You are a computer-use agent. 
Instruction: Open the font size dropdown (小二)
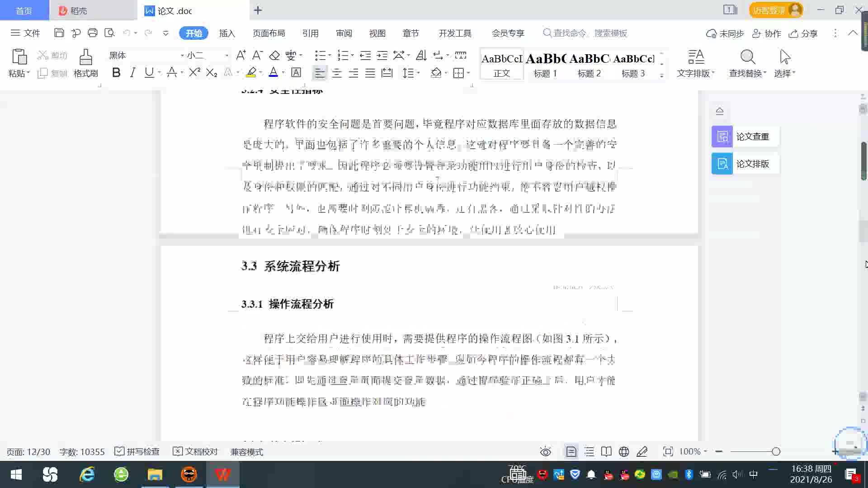(226, 56)
